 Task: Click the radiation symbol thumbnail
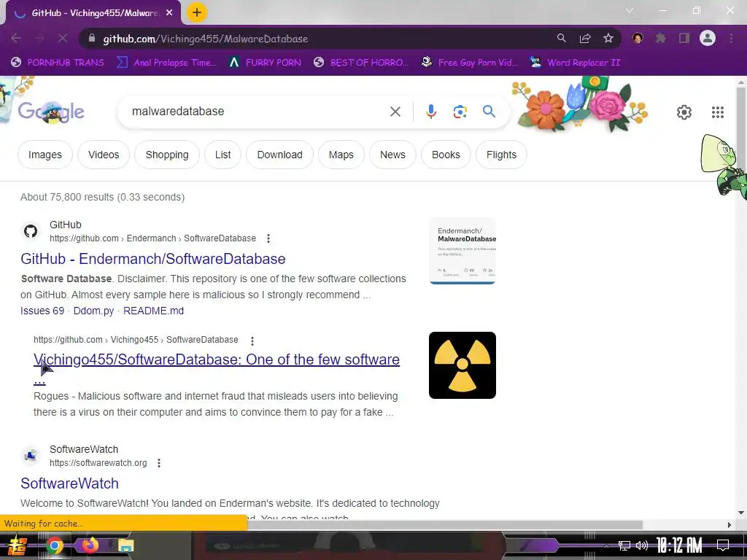[x=462, y=365]
